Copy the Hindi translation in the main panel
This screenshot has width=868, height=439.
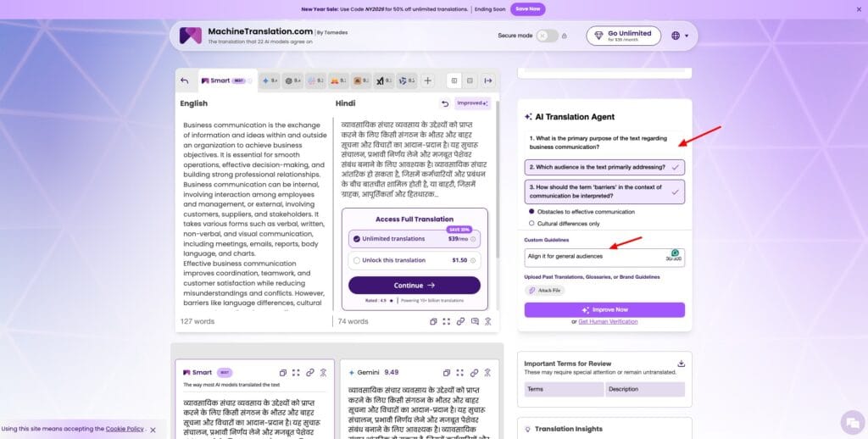pos(433,322)
